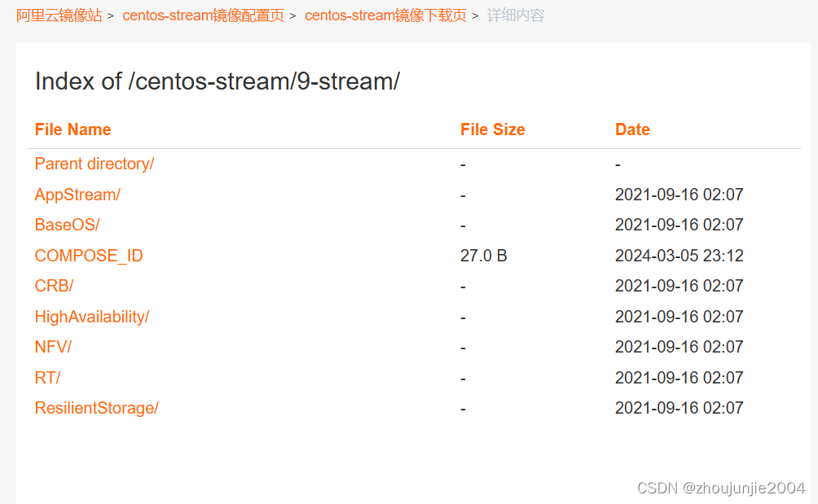This screenshot has height=504, width=818.
Task: Click the Date column header
Action: [632, 129]
